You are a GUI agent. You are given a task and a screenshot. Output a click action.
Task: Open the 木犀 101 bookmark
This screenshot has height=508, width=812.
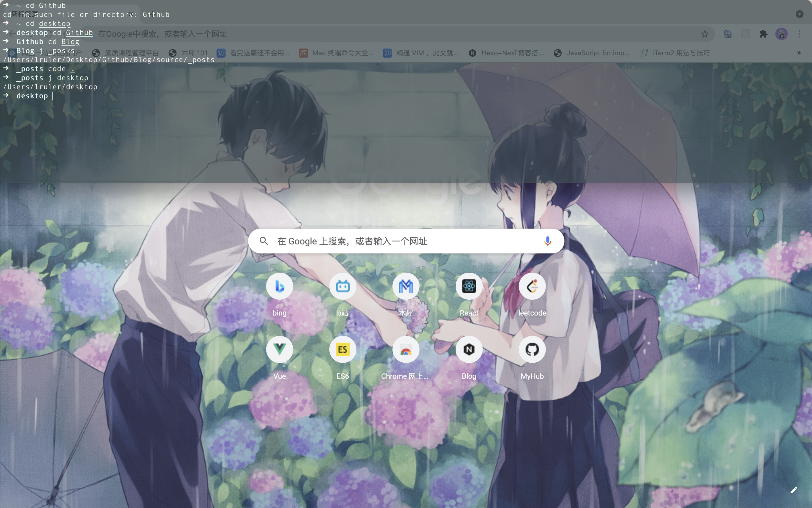click(x=188, y=53)
